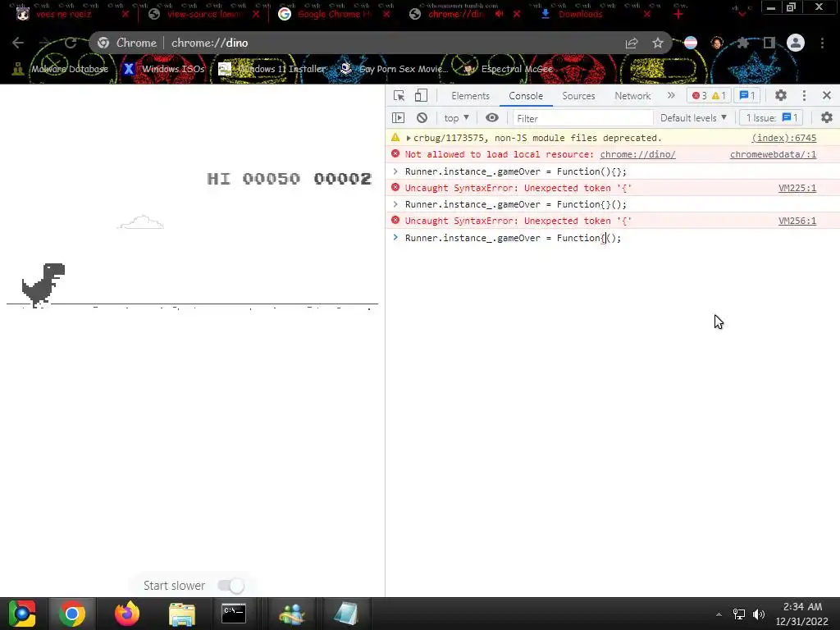Viewport: 840px width, 630px height.
Task: Open the top JavaScript context dropdown
Action: (456, 118)
